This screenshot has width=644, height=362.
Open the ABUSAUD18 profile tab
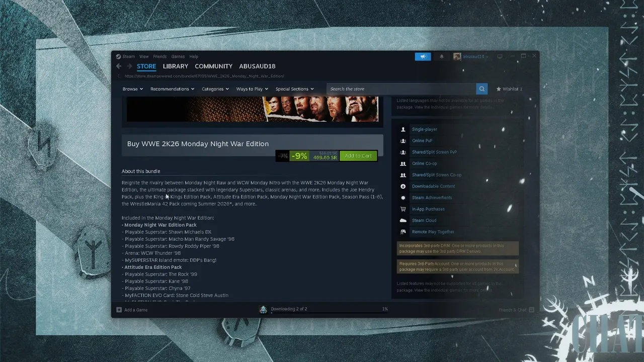click(257, 66)
